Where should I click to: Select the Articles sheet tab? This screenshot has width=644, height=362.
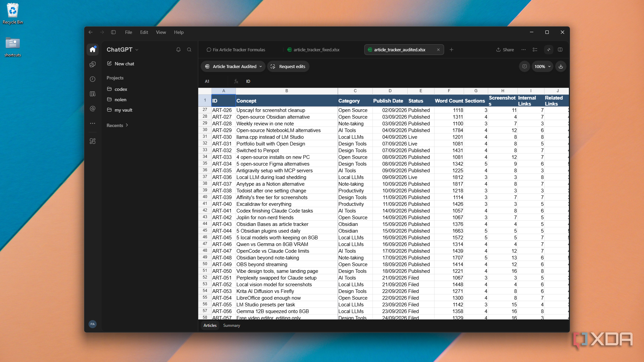coord(210,325)
